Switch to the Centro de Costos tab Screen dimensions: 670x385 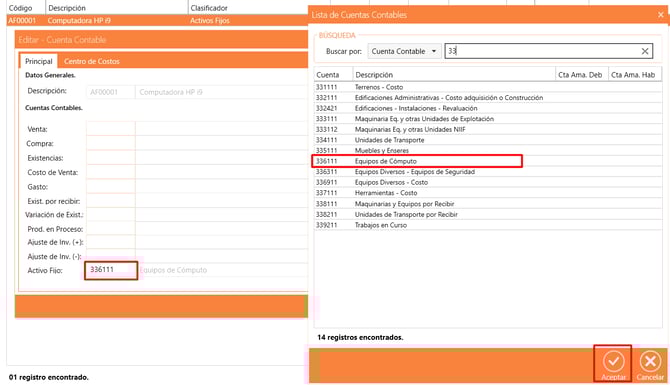pos(92,62)
